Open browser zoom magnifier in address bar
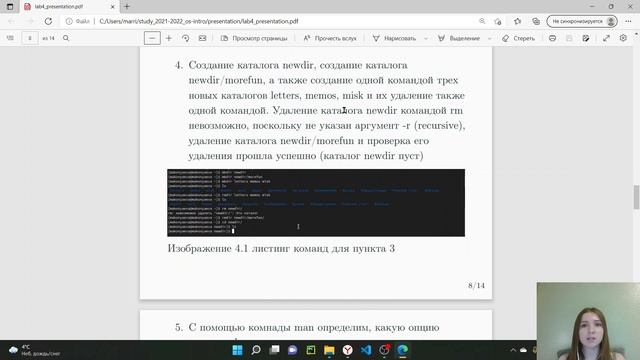Viewport: 640px width, 360px height. [482, 21]
